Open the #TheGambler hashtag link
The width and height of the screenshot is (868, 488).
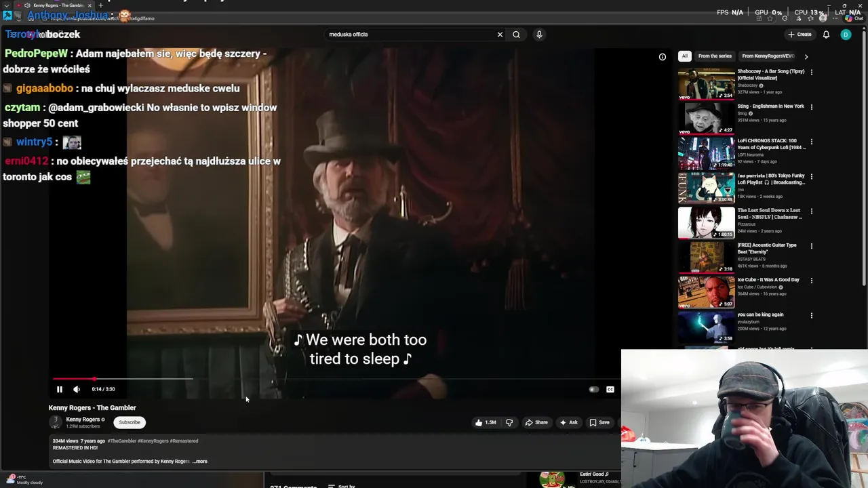(122, 441)
